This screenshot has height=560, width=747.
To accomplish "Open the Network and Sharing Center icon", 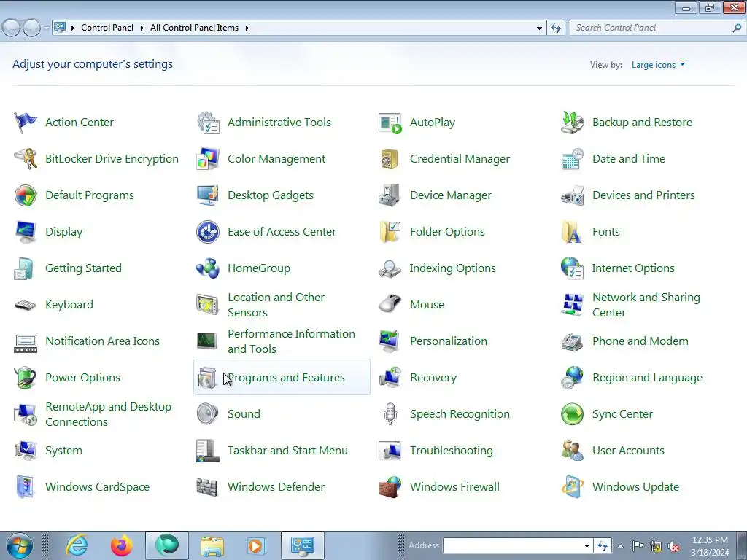I will [x=572, y=305].
